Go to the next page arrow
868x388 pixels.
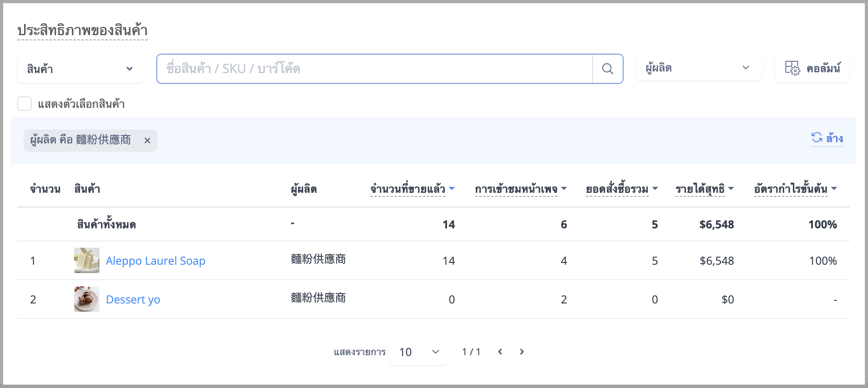tap(522, 352)
